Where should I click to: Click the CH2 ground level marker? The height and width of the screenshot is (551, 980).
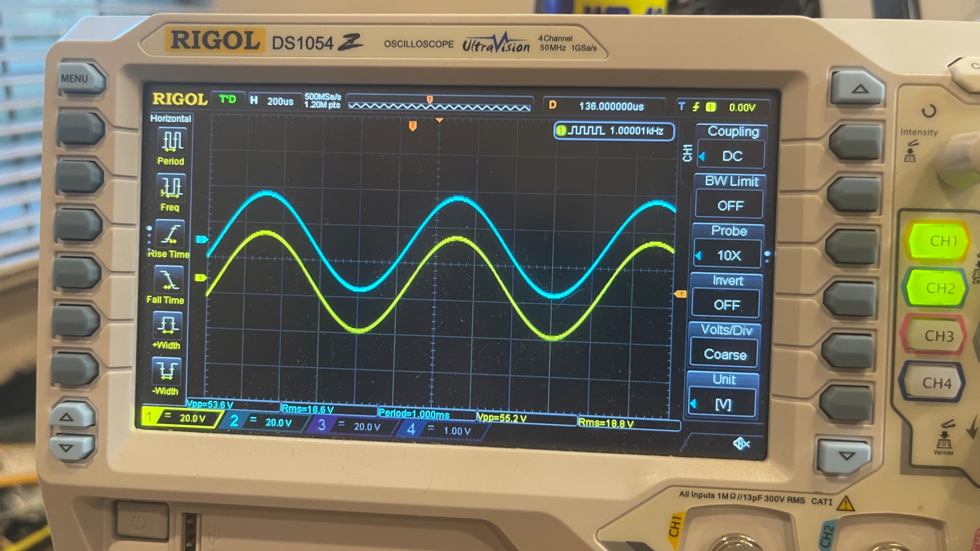[x=201, y=239]
